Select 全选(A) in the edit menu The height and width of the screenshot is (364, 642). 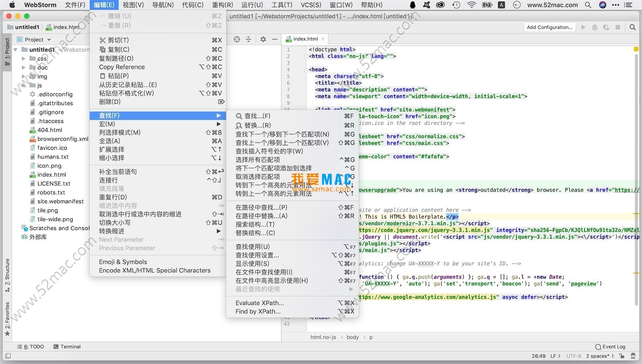coord(158,141)
